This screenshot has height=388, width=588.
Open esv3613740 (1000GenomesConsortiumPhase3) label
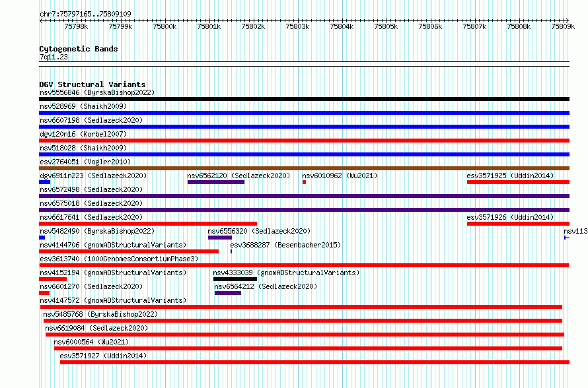click(119, 259)
